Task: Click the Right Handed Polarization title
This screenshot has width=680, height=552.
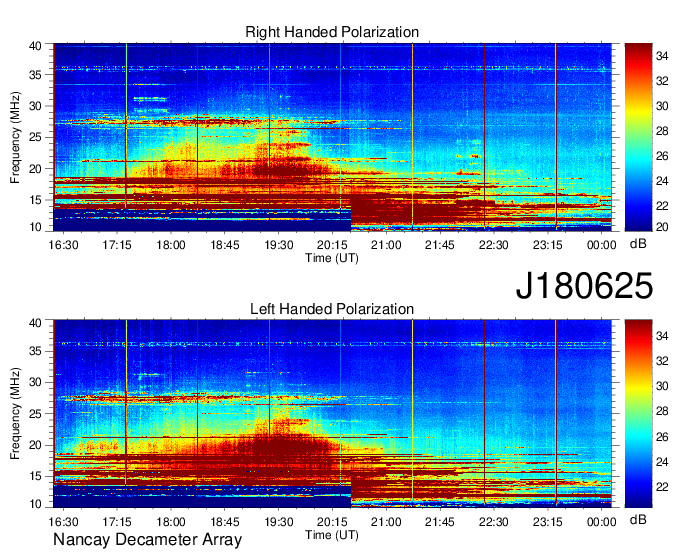Action: click(x=332, y=32)
